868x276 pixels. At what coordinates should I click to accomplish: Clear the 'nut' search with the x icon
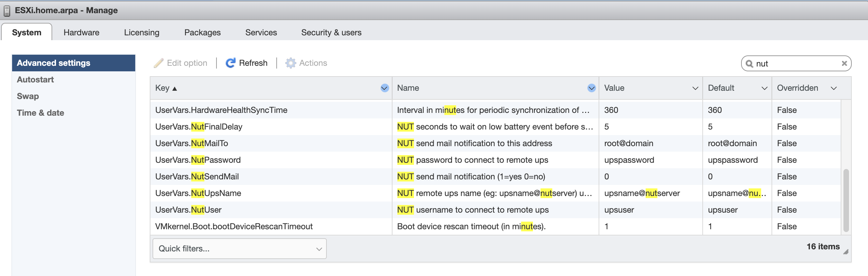844,63
